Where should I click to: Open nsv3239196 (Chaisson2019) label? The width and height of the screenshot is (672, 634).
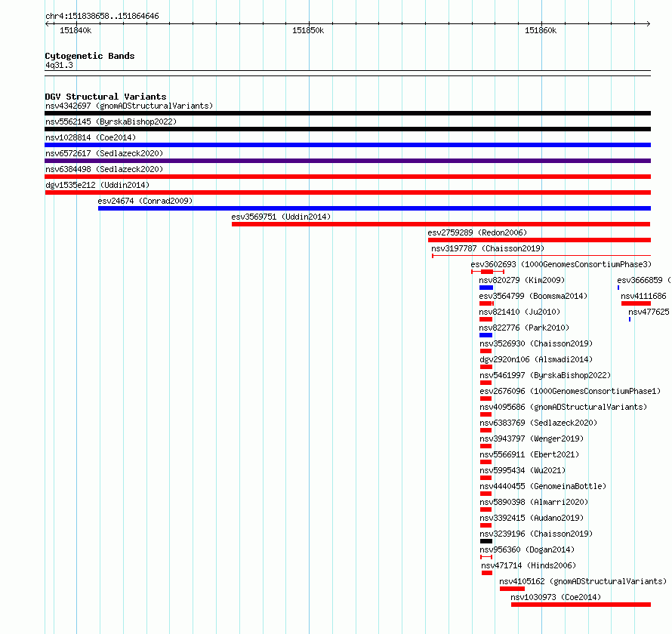(536, 534)
